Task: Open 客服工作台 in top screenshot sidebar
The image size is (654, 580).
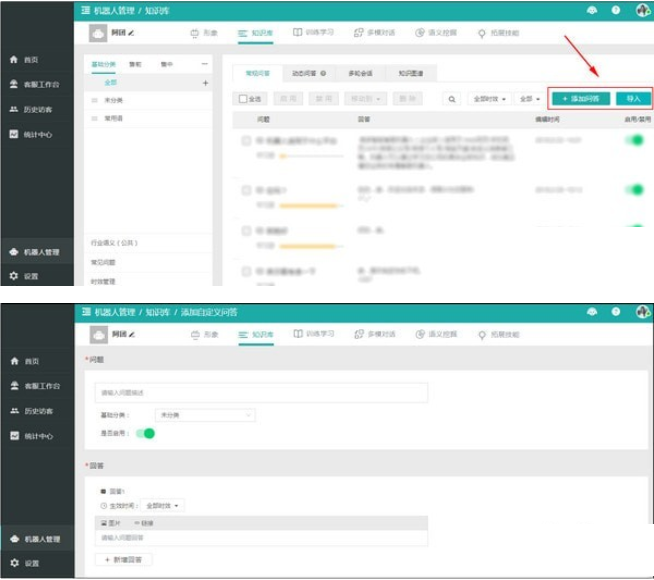Action: coord(34,84)
